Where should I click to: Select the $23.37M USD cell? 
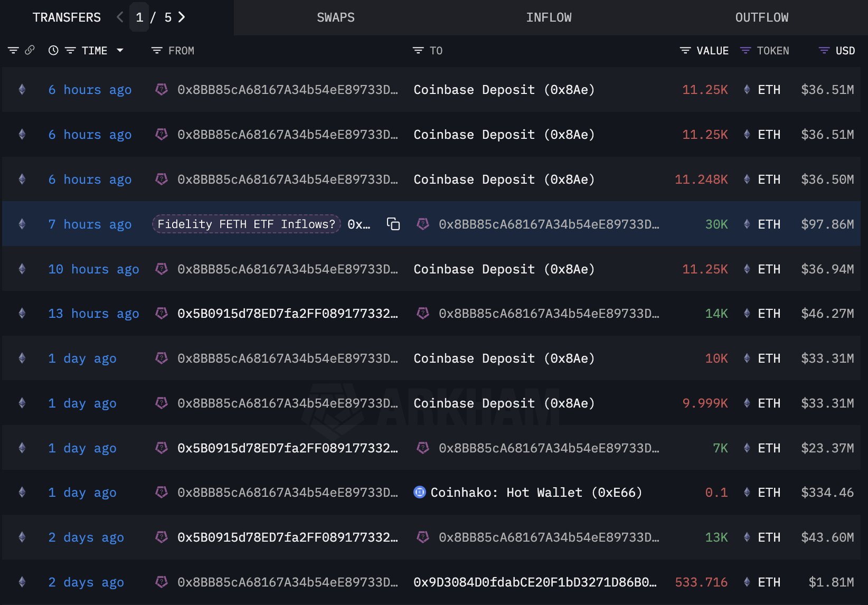827,448
